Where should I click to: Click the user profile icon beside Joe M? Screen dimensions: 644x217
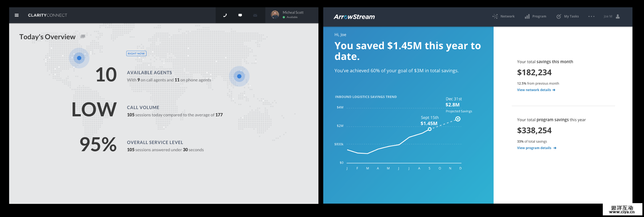click(618, 16)
